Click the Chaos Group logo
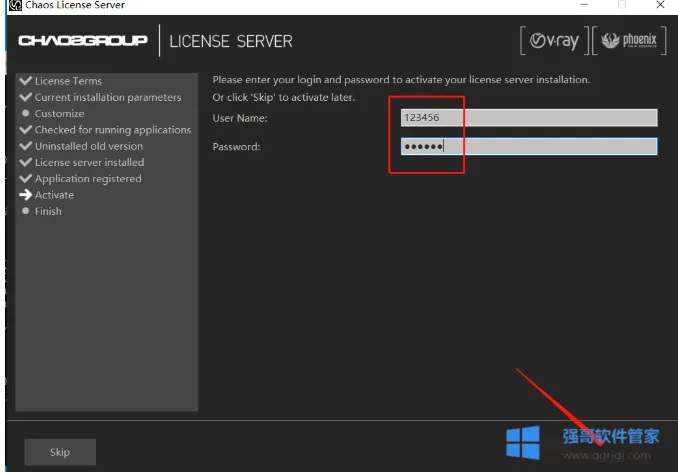Viewport: 678px width, 472px height. coord(83,41)
